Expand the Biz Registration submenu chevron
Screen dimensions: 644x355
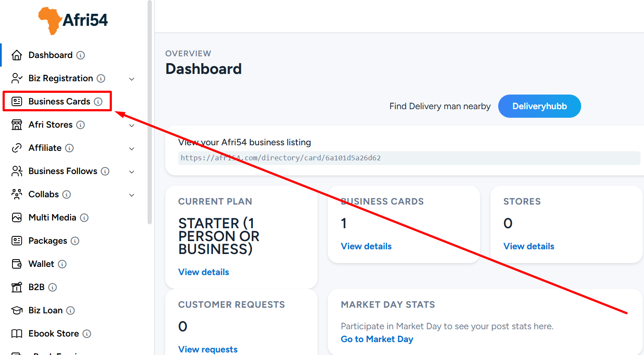point(132,79)
